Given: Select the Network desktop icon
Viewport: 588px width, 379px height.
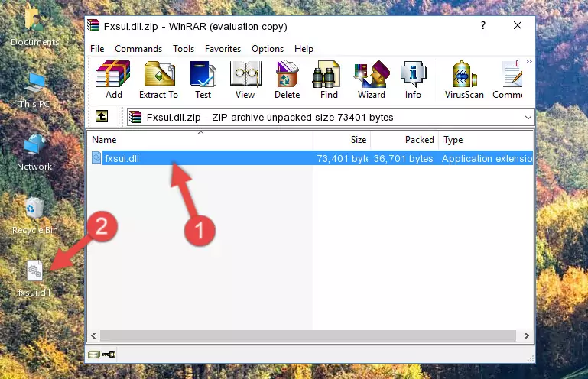Looking at the screenshot, I should coord(34,153).
